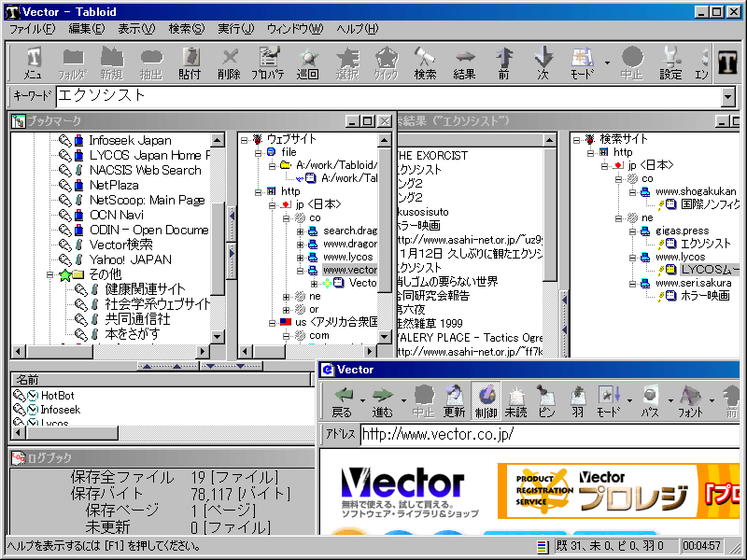Click the 名前 column header

161,380
